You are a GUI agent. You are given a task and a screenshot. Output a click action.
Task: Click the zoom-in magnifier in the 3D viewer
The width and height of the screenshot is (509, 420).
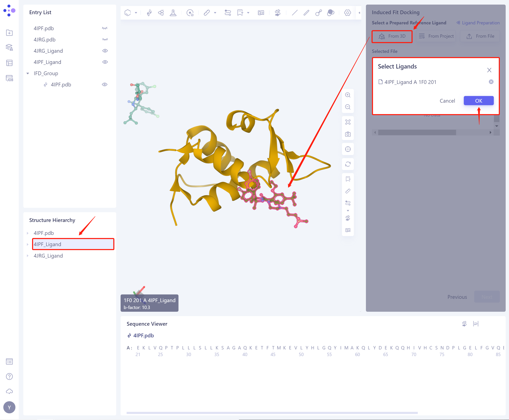point(348,95)
